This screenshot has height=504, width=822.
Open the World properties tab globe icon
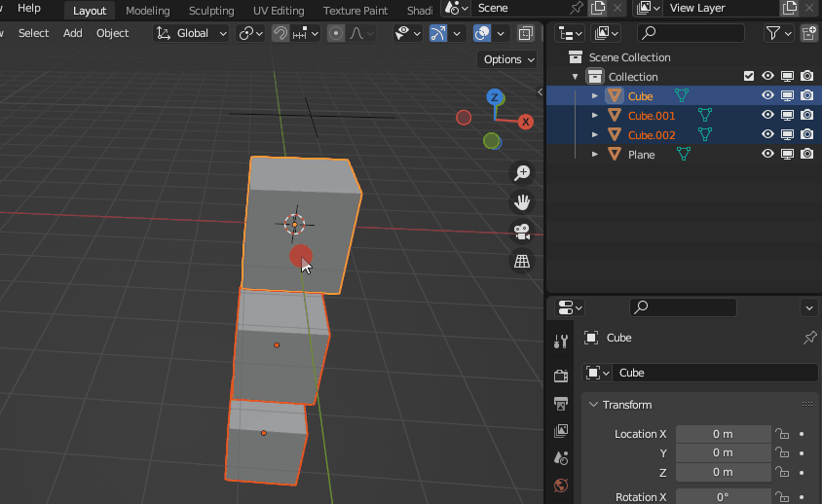(x=561, y=486)
